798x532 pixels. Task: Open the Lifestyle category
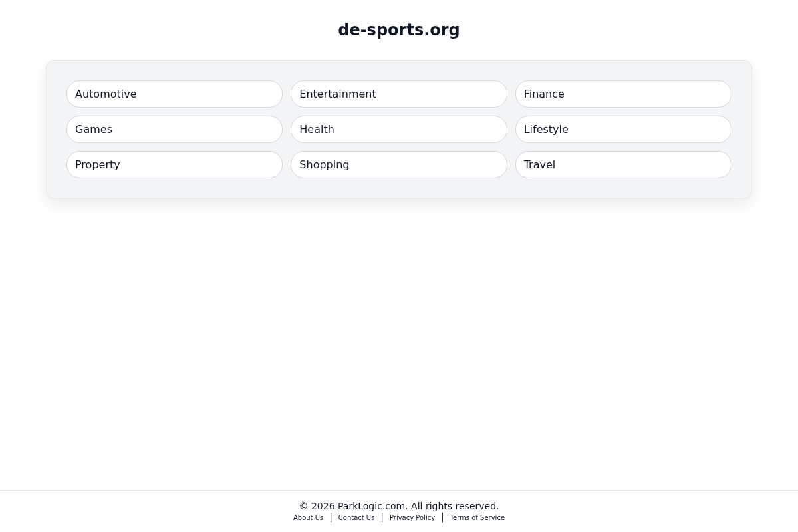point(623,129)
